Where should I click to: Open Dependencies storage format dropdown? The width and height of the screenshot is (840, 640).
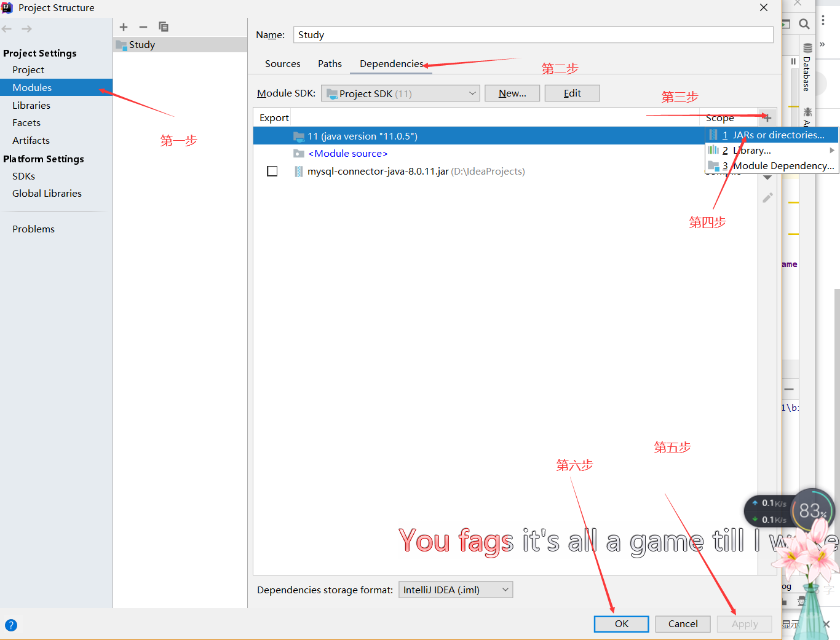tap(456, 590)
